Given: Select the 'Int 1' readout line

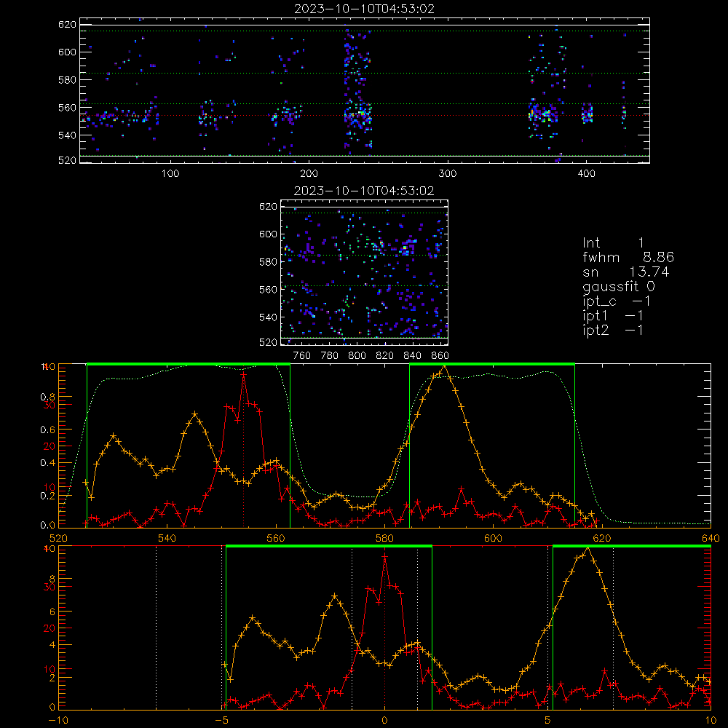Looking at the screenshot, I should [613, 243].
